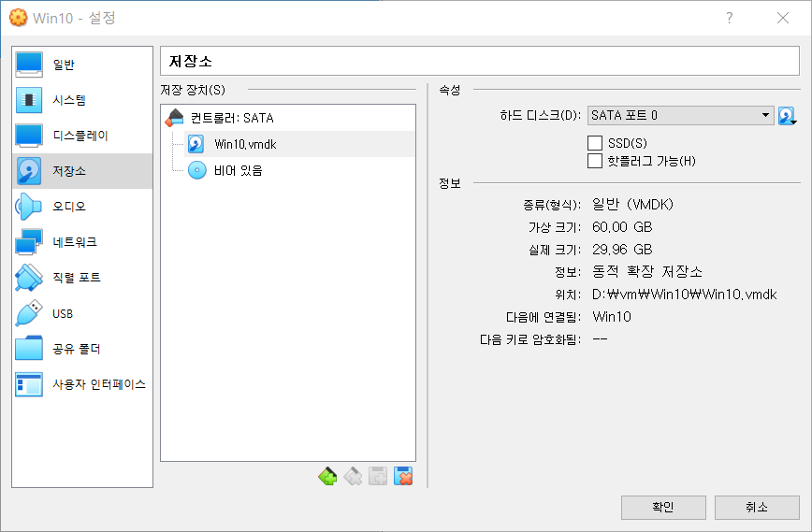Click the 저장소 page heading

tap(191, 61)
